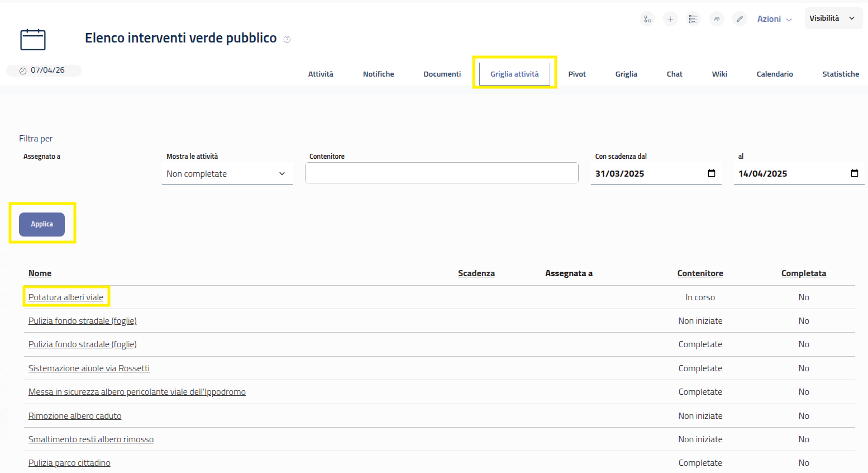This screenshot has height=473, width=868.
Task: Click the plus add icon
Action: click(670, 19)
